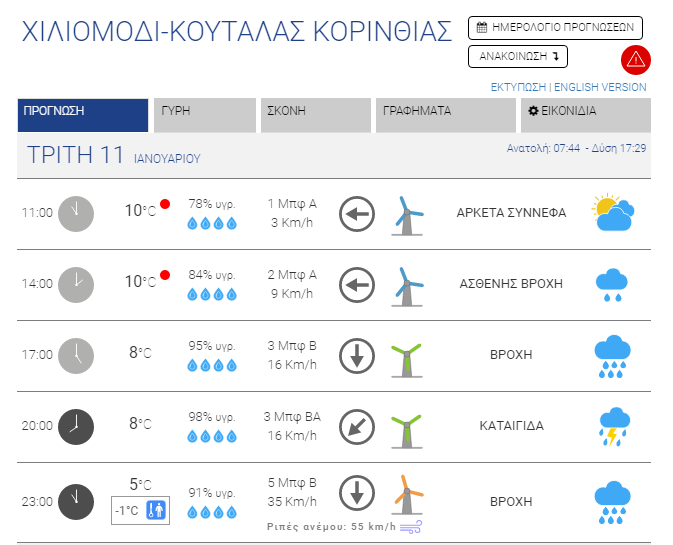
Task: Click the humidity droplets at 14:00
Action: point(212,294)
